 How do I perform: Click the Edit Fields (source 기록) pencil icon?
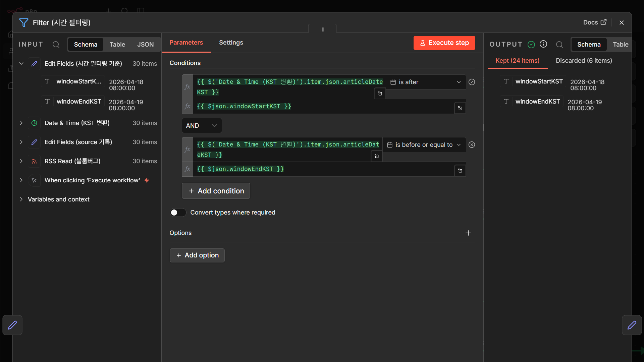tap(34, 142)
